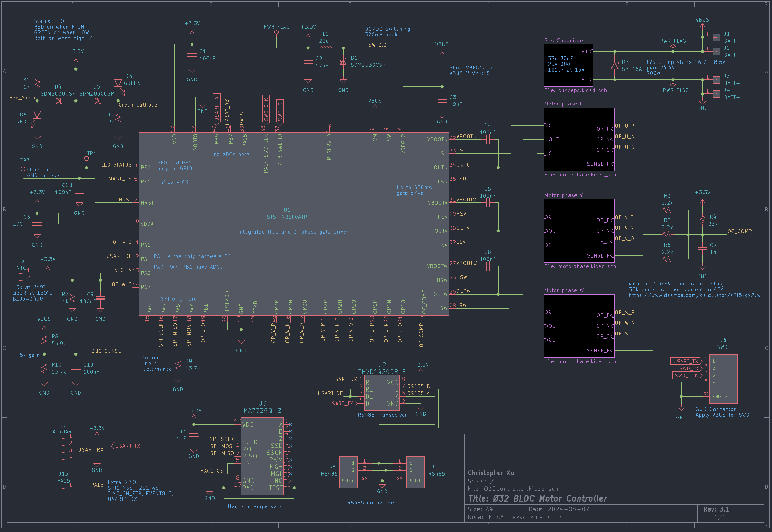Open the Bus Capacitors sheet block
772x532 pixels.
click(568, 65)
